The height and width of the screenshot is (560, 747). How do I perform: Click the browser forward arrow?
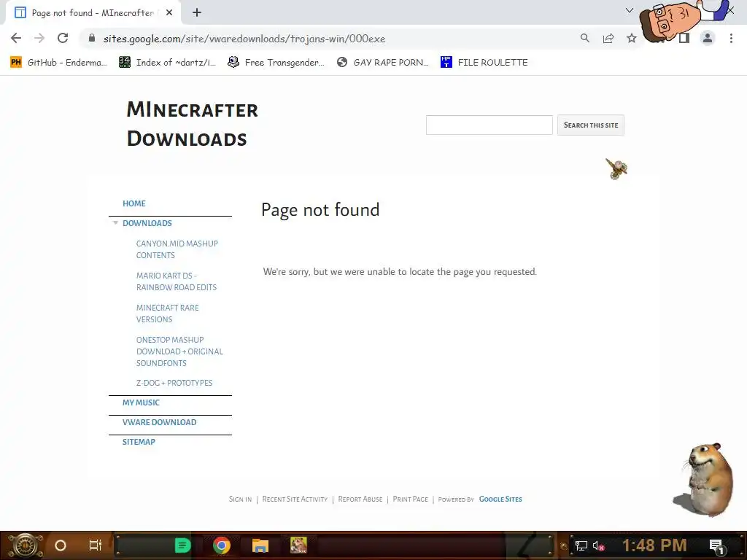(x=39, y=39)
